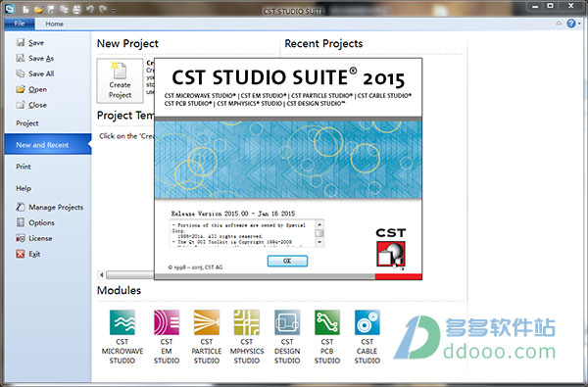Click the © 1998 – 2015, CST AG copyright text
Image resolution: width=588 pixels, height=387 pixels.
click(x=195, y=267)
